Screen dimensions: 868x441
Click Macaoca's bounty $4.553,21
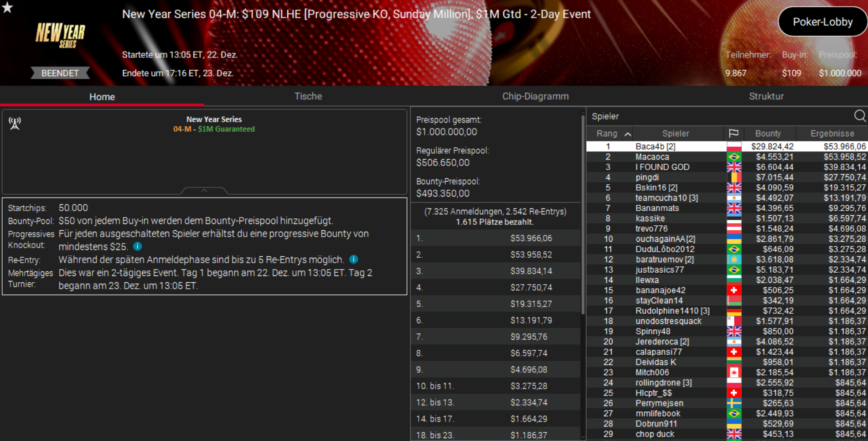[x=775, y=157]
